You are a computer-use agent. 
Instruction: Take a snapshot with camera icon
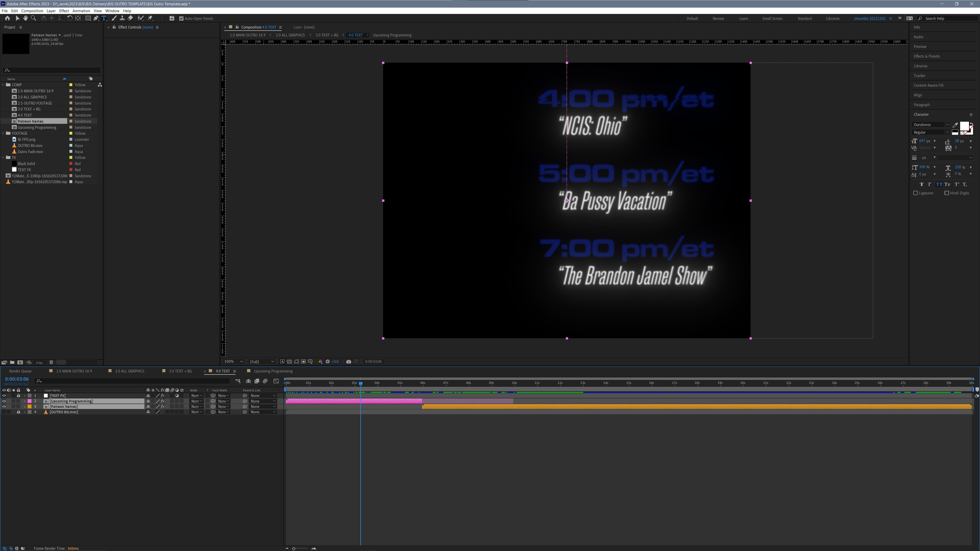(x=348, y=361)
